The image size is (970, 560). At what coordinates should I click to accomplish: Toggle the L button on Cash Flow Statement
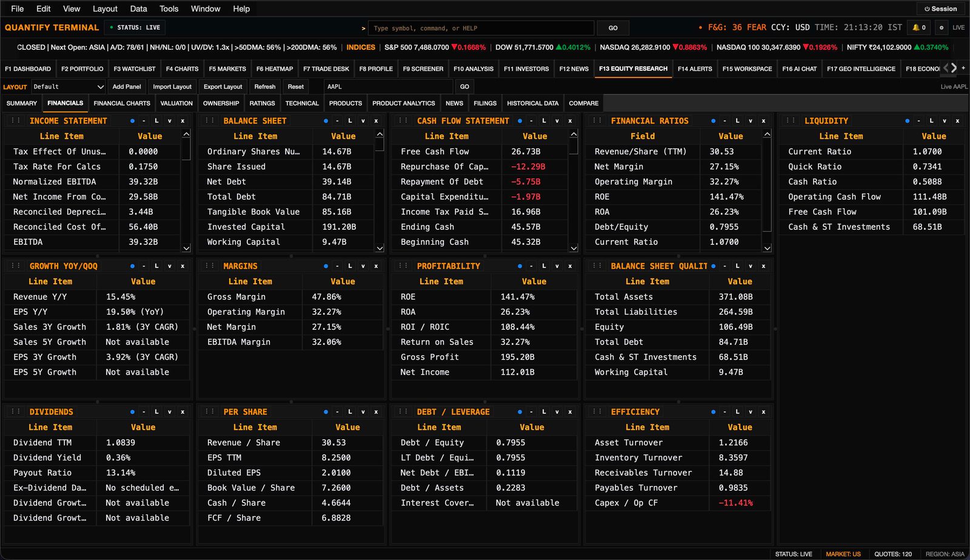[544, 121]
